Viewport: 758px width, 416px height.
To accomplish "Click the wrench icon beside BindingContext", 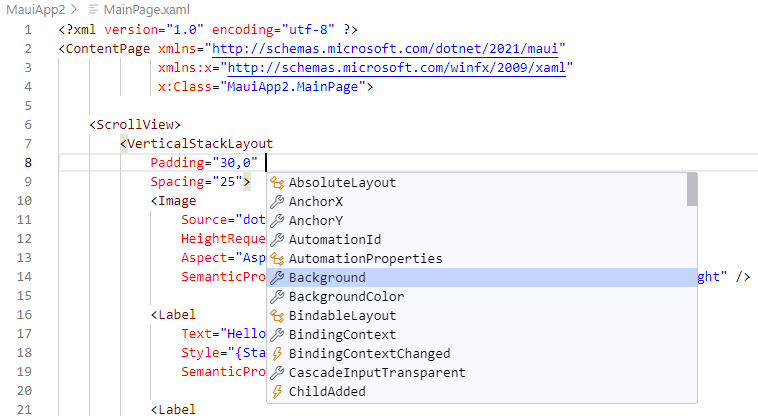I will [x=277, y=335].
